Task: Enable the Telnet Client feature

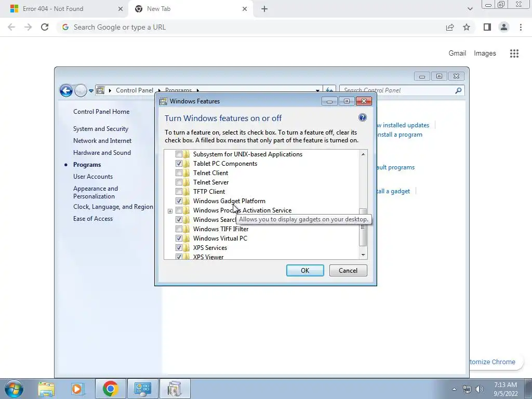Action: point(179,173)
